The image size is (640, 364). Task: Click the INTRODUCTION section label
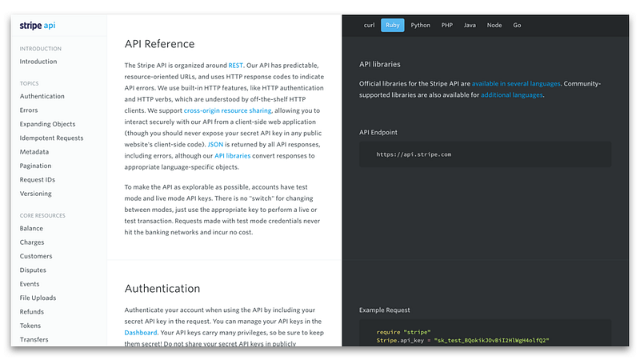[41, 49]
